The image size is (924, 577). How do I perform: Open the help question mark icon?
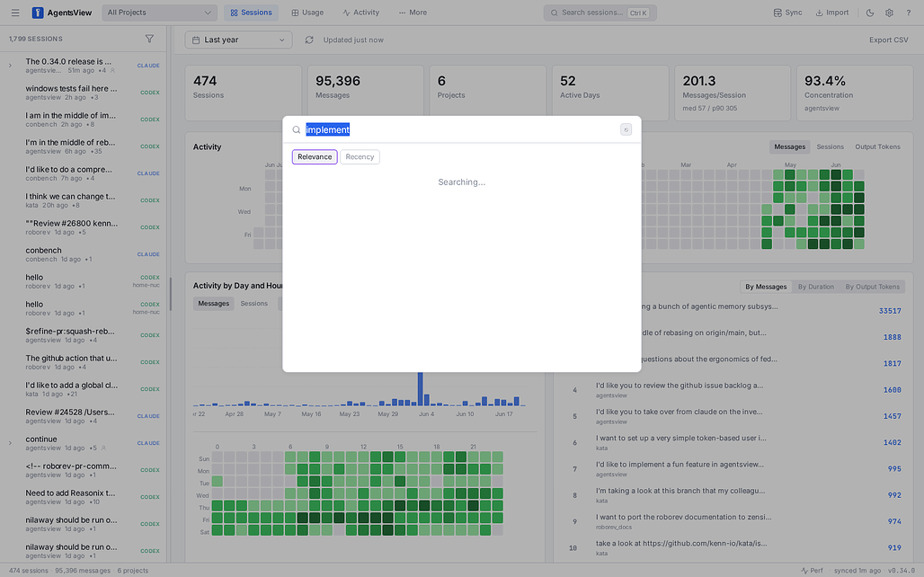(x=908, y=13)
